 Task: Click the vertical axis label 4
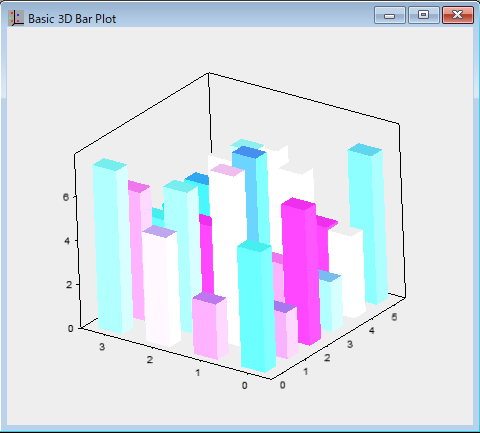pyautogui.click(x=67, y=241)
